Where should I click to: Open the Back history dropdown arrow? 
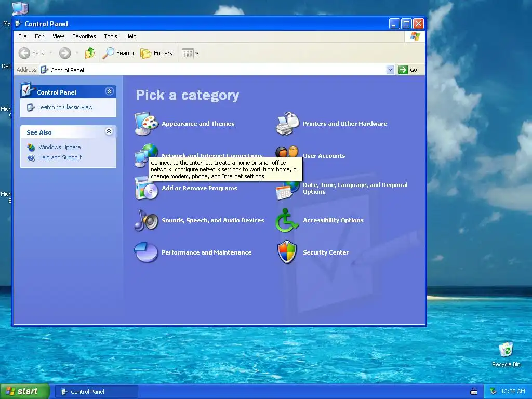tap(51, 53)
